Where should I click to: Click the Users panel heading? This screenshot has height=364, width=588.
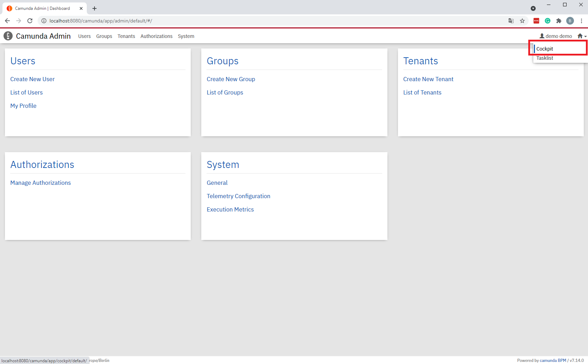coord(23,61)
